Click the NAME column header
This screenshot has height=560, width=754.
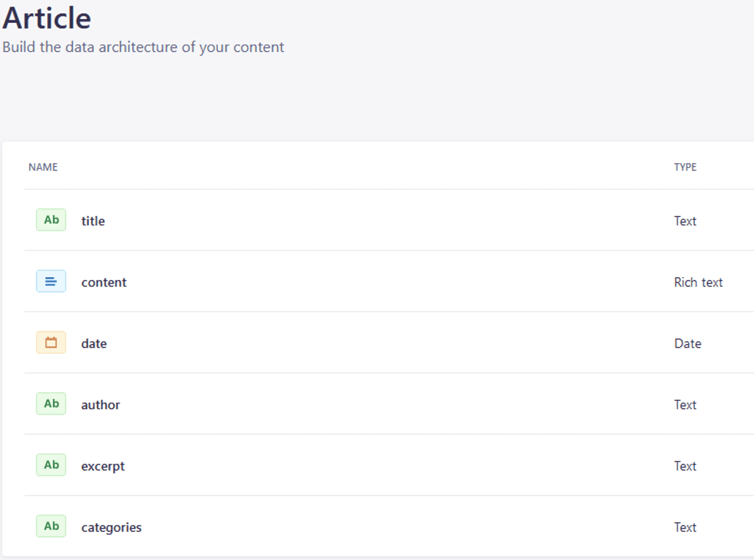pos(43,167)
